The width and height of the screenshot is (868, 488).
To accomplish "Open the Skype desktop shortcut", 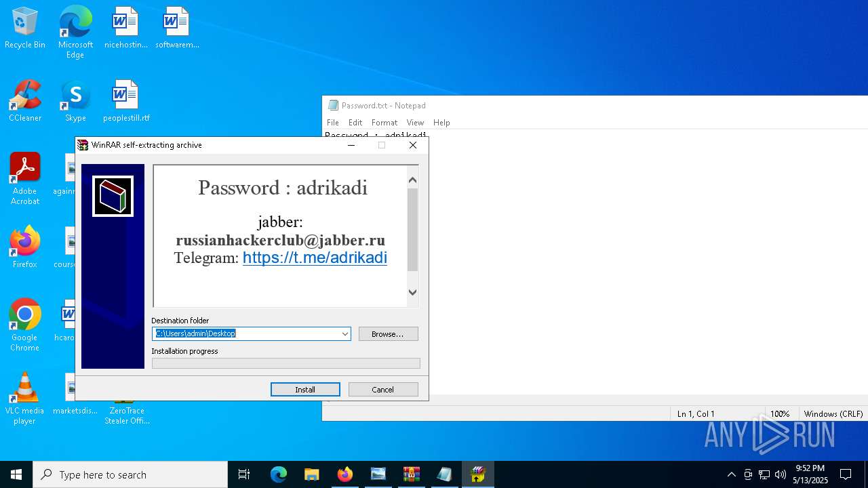I will [75, 101].
